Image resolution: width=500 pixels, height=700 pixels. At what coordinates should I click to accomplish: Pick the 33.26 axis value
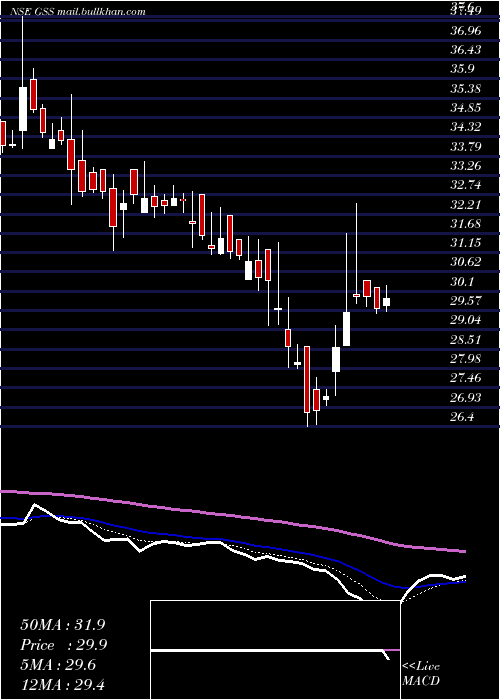(466, 166)
